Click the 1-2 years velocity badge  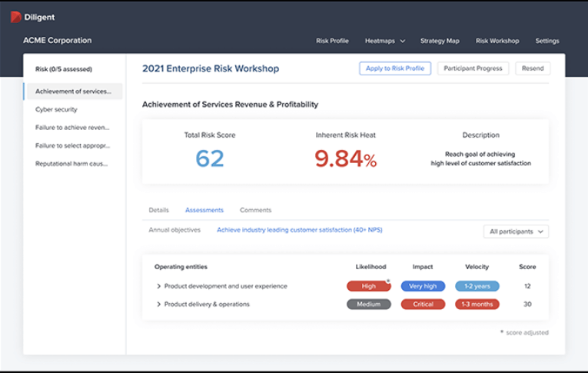point(477,286)
